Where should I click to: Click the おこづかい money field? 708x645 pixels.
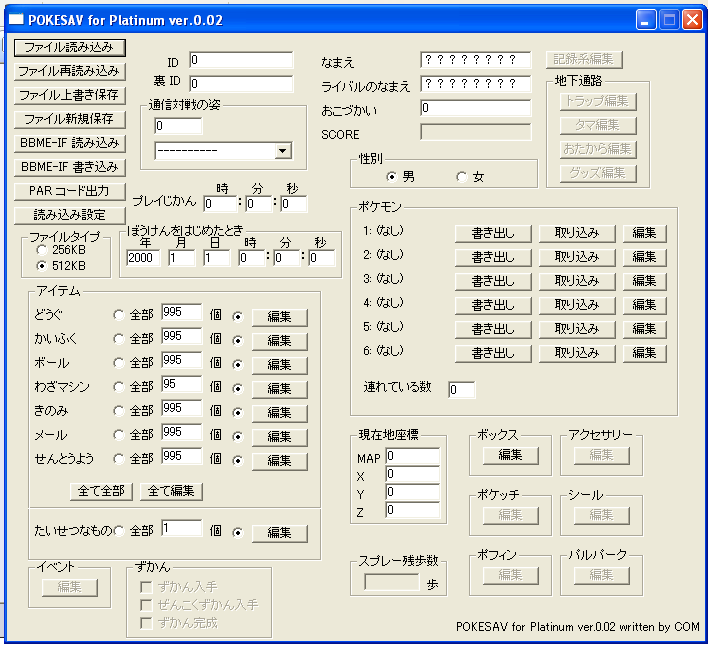point(475,108)
